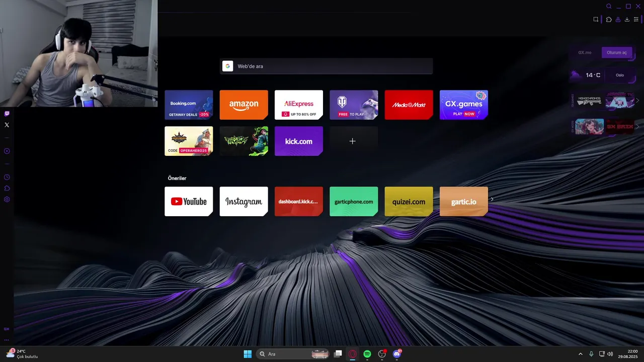Expand GX Mods list chevron

(638, 126)
